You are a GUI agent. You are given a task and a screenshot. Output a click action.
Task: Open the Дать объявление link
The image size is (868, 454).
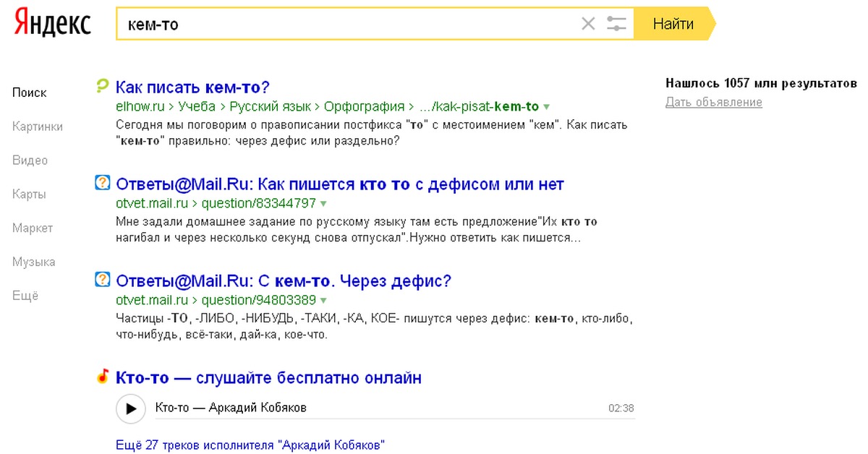(x=713, y=102)
